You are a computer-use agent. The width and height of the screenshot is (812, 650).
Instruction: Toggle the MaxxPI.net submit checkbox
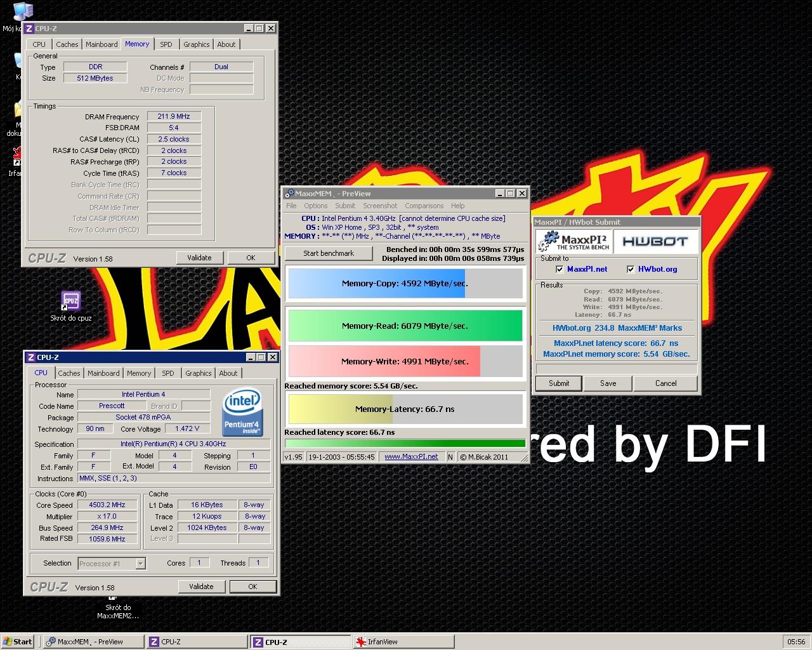tap(560, 269)
